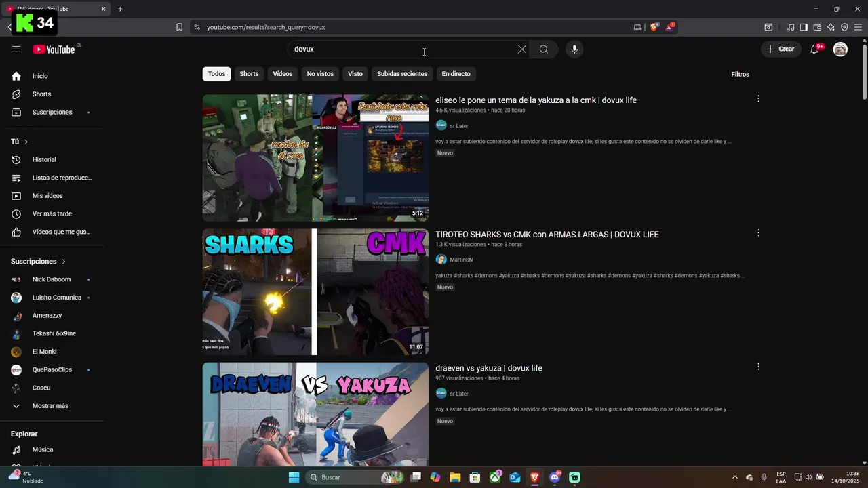Open Vídeos que me gustan sidebar item
Screen dimensions: 868x488
(52, 232)
